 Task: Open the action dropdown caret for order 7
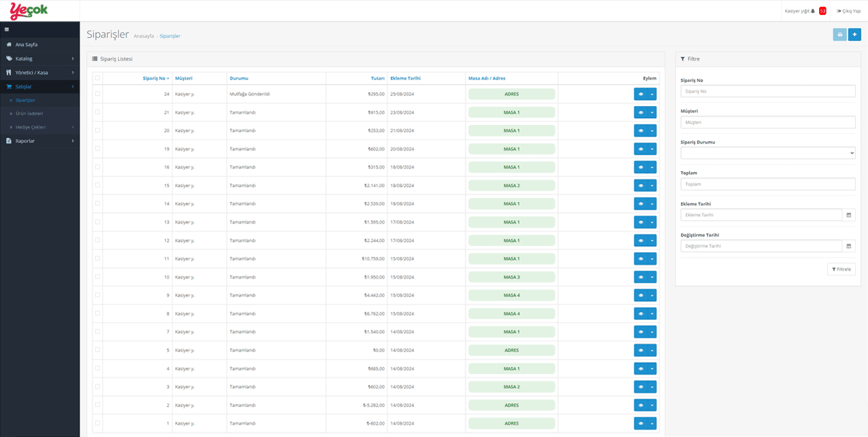pyautogui.click(x=652, y=332)
